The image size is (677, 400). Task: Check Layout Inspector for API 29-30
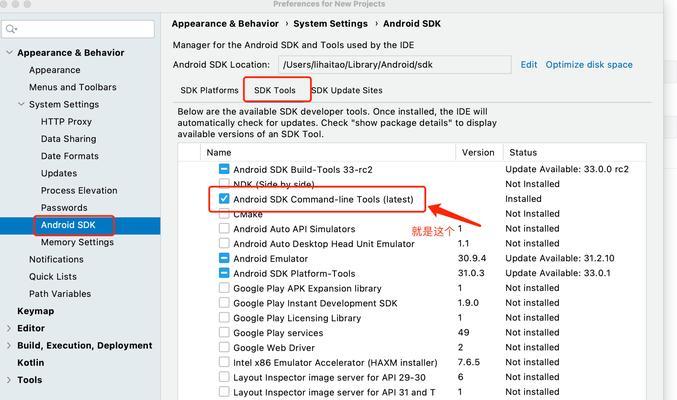(x=224, y=377)
